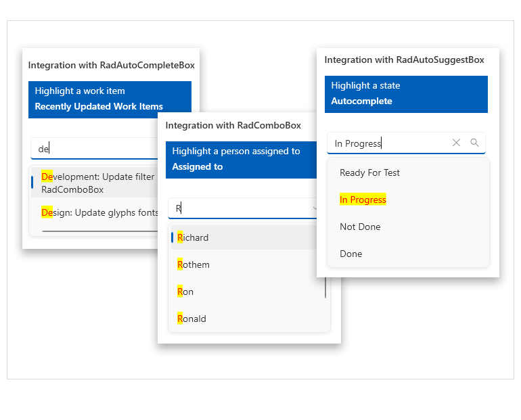Select the 'Ready For Test' state
The image size is (521, 420).
click(408, 172)
